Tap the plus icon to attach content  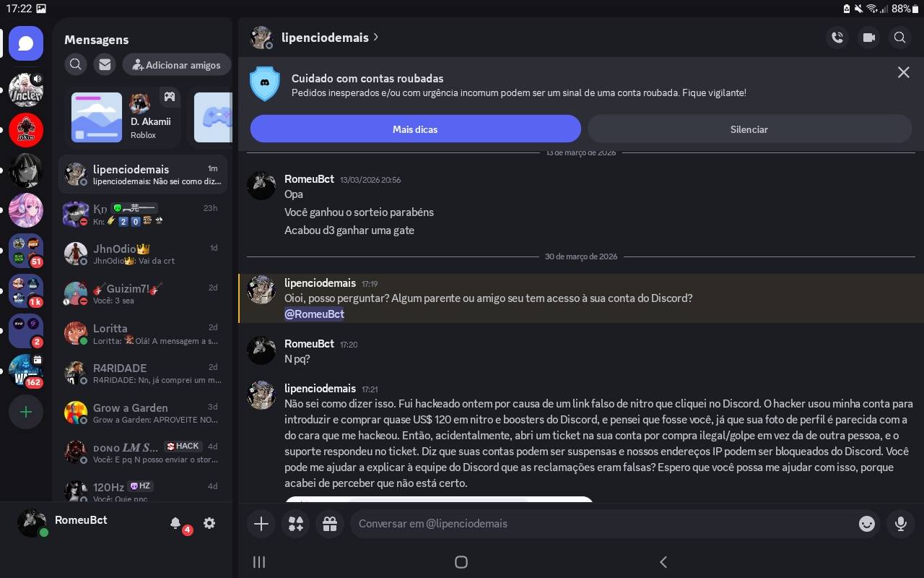[x=261, y=523]
